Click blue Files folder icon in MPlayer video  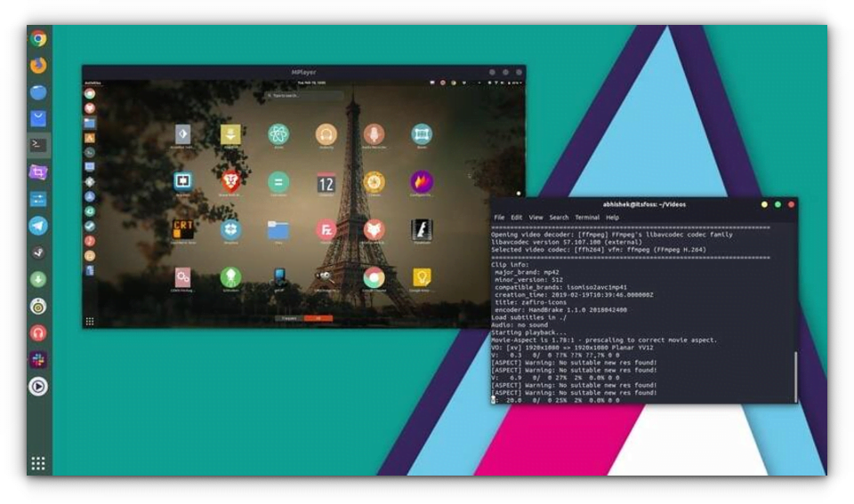tap(278, 229)
